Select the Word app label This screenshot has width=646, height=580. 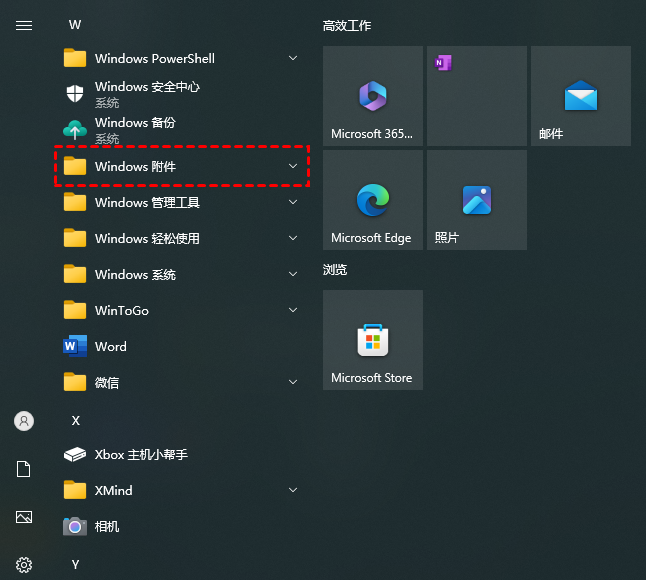111,346
